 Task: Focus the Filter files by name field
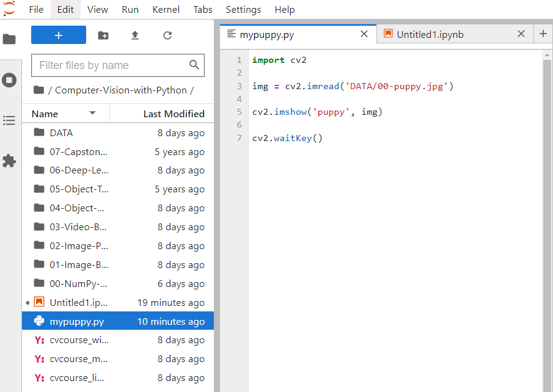[118, 65]
